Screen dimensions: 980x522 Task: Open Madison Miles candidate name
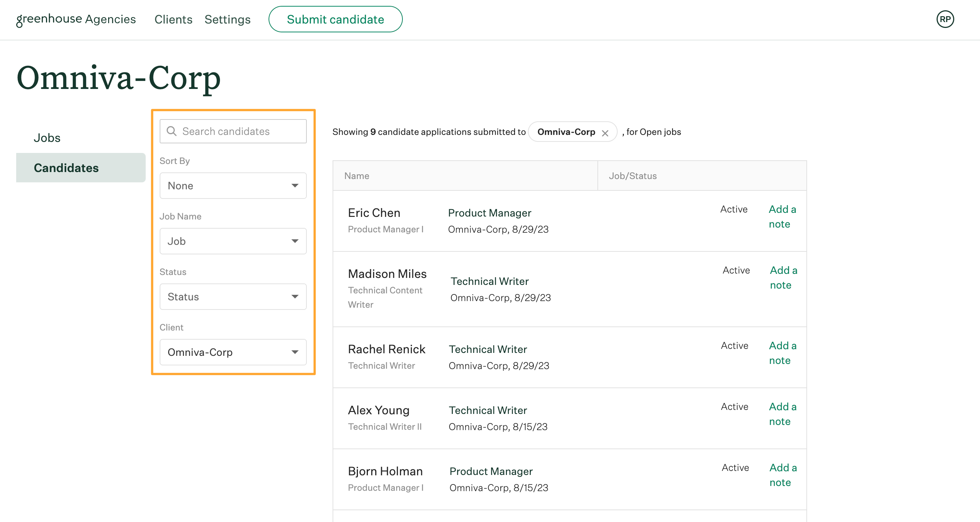tap(387, 274)
